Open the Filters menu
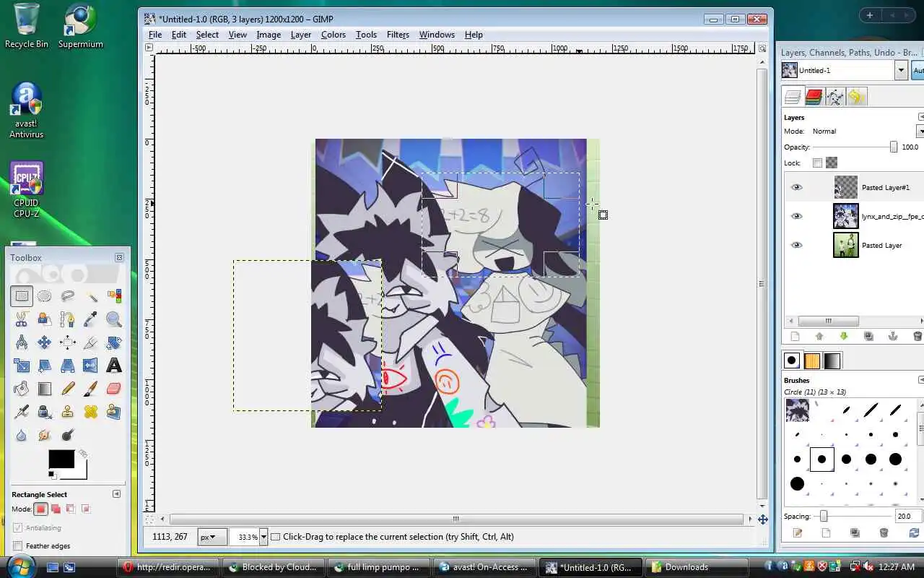 coord(398,35)
